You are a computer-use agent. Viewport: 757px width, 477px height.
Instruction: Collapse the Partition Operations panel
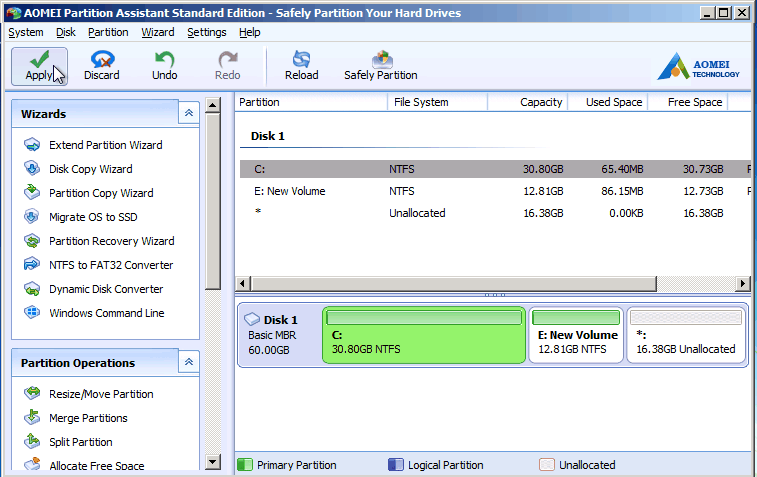pos(189,362)
